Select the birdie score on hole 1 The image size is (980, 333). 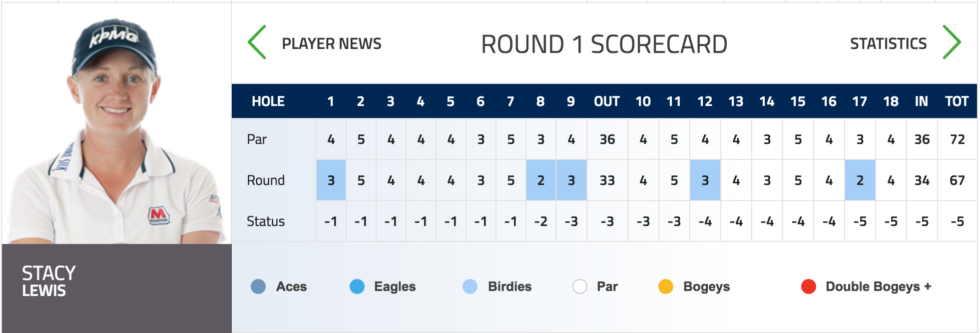331,180
